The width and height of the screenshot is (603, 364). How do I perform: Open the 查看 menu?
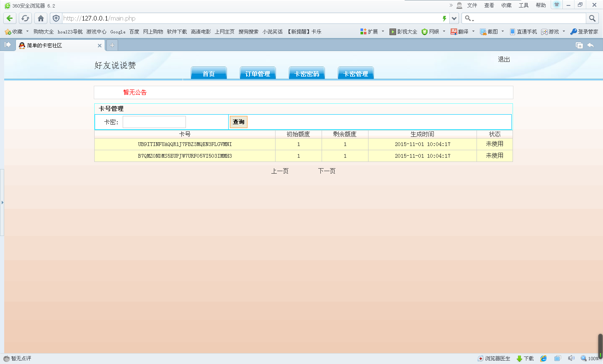(489, 5)
